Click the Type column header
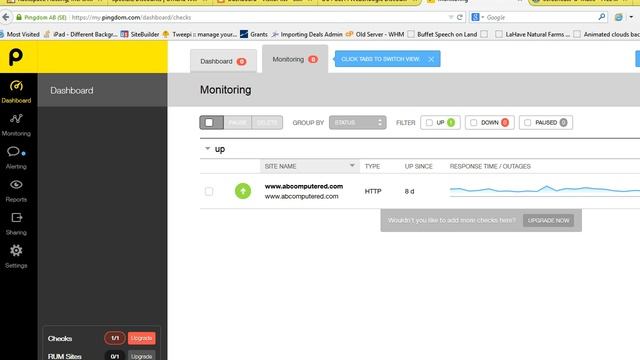The height and width of the screenshot is (360, 640). pos(372,166)
